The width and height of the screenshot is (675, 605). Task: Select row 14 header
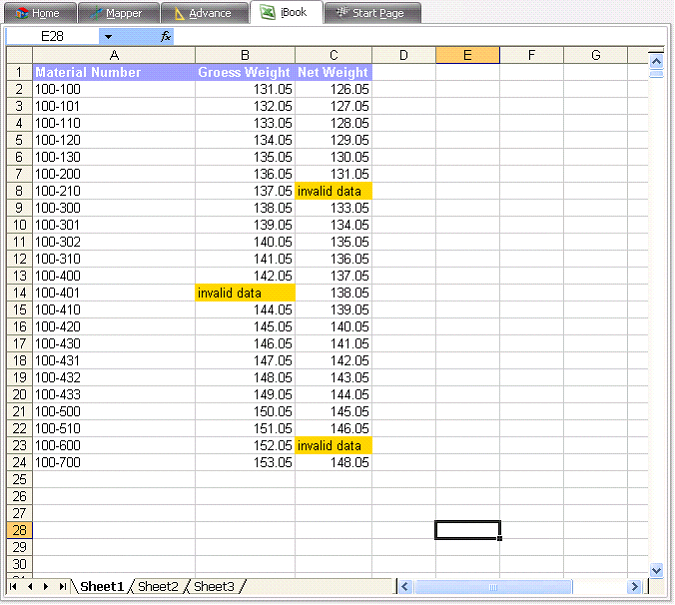(x=19, y=293)
